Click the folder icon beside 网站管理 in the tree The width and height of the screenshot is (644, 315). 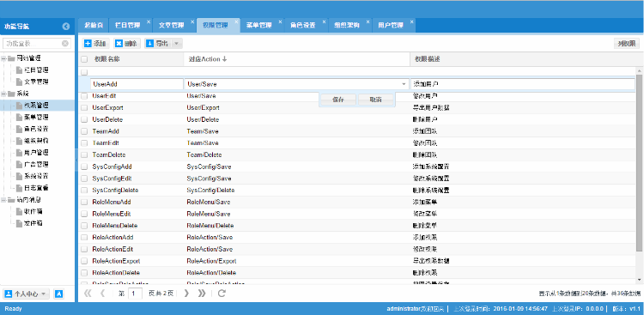tap(11, 58)
